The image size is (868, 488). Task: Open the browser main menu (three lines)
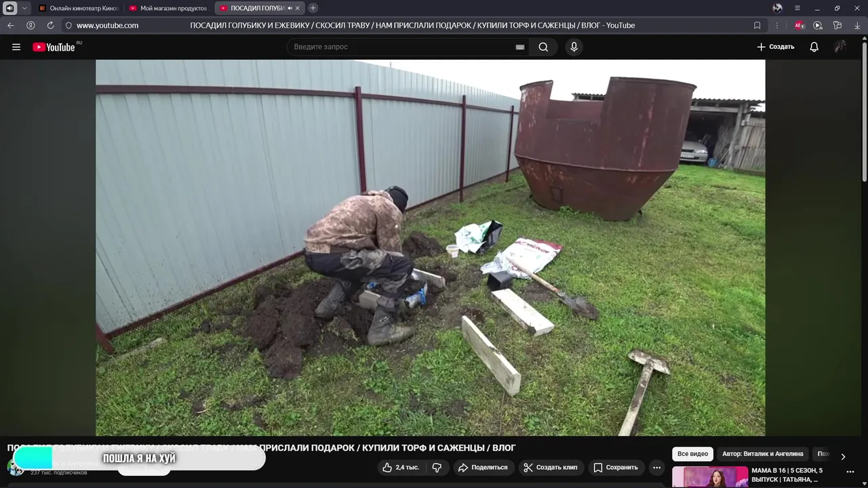[797, 8]
